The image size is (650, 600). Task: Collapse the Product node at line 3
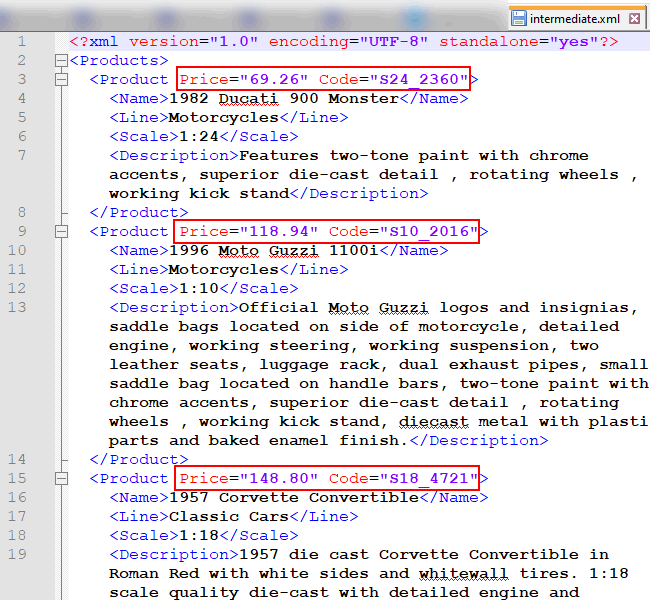tap(62, 80)
